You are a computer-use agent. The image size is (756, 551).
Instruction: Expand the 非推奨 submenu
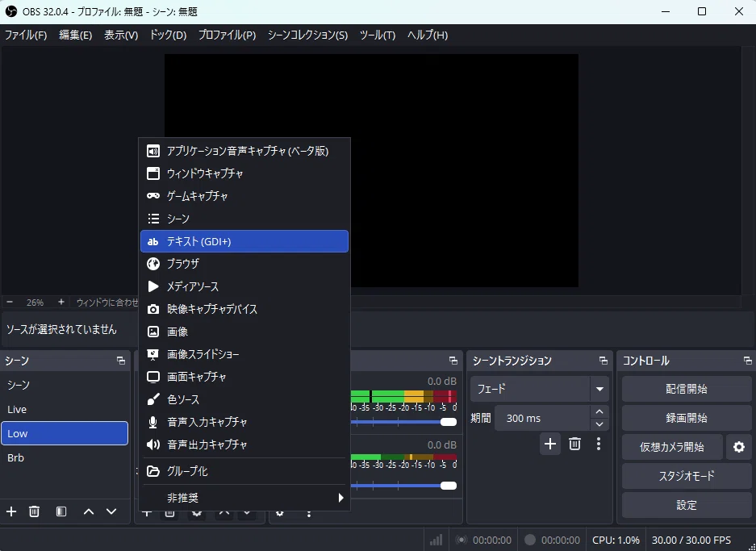pos(244,498)
